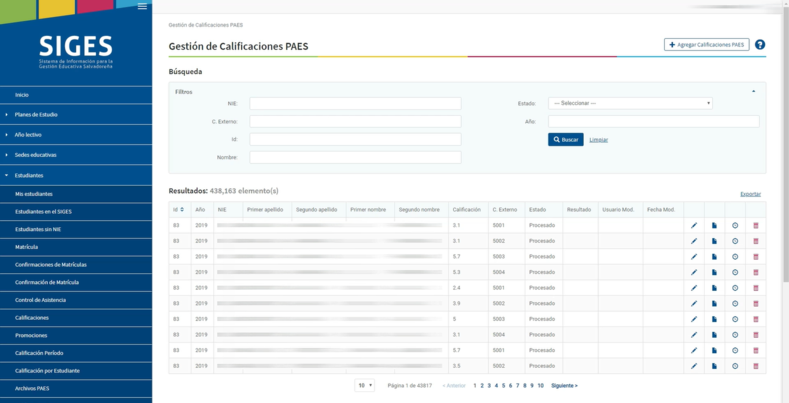This screenshot has height=403, width=789.
Task: Click the Buscar button
Action: coord(565,139)
